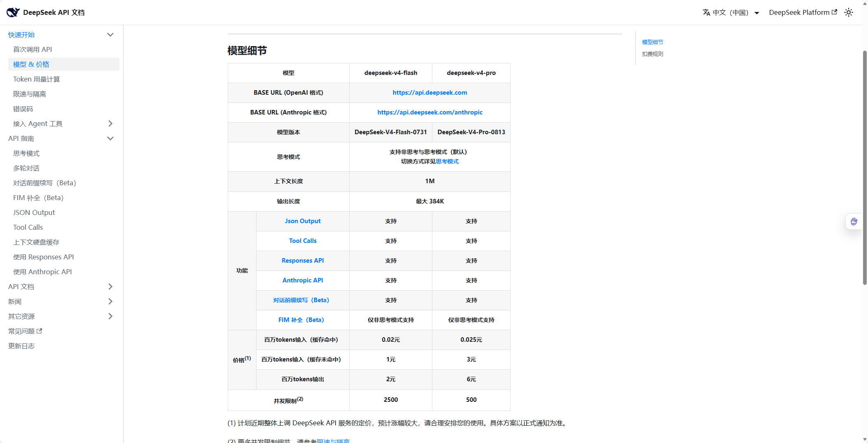868x443 pixels.
Task: Open 对话前缀续写（Beta）sidebar item
Action: pyautogui.click(x=64, y=183)
